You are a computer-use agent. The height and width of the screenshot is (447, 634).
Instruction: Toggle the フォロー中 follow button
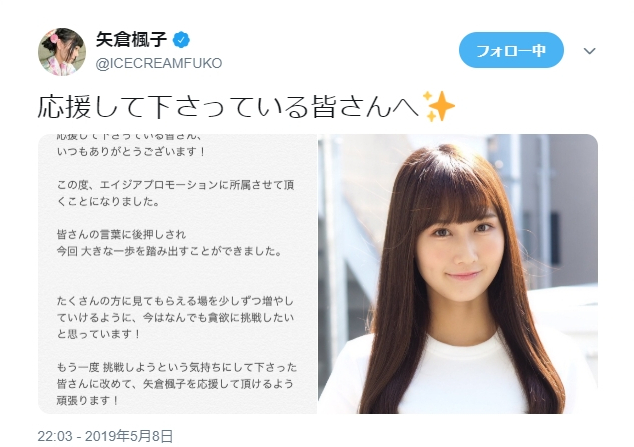point(511,50)
